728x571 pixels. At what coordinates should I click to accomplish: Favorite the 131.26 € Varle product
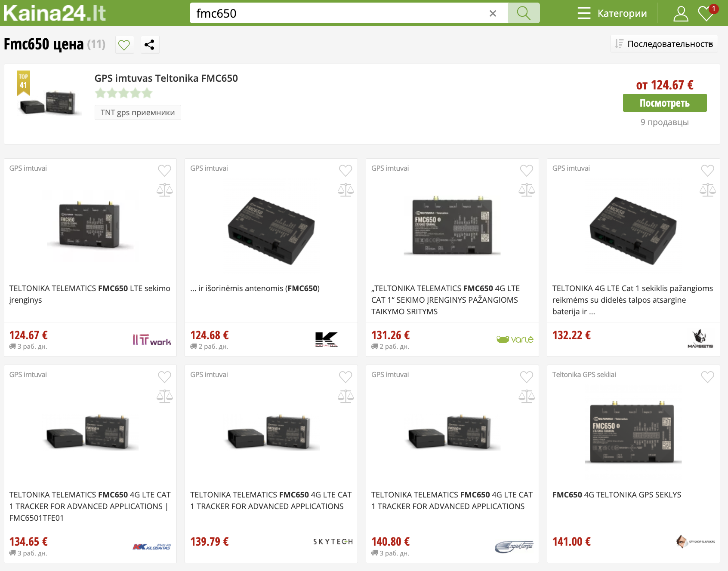point(527,171)
